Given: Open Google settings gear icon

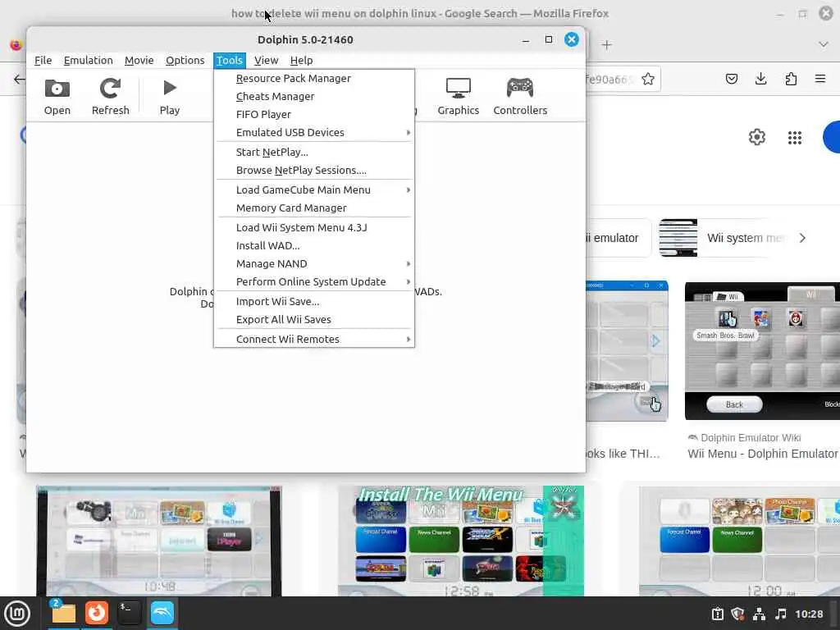Looking at the screenshot, I should 756,137.
